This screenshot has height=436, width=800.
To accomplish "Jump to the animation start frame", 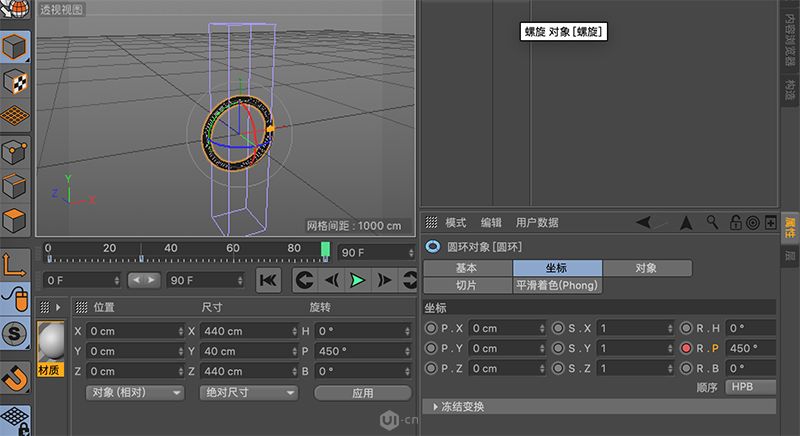I will [x=268, y=280].
